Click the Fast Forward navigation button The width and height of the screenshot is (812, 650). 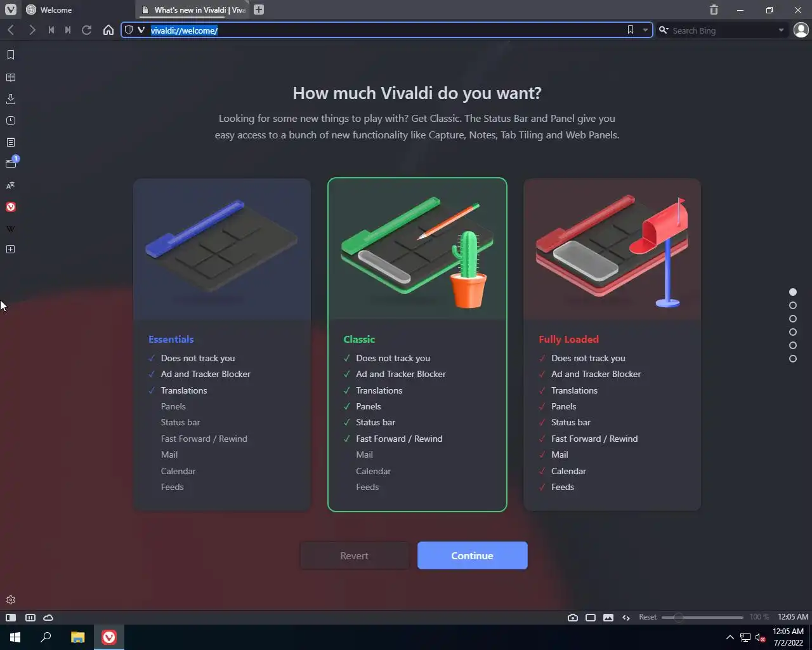click(68, 30)
